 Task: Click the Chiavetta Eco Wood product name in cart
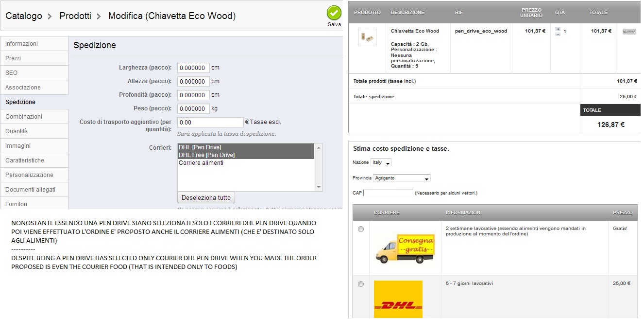click(415, 31)
